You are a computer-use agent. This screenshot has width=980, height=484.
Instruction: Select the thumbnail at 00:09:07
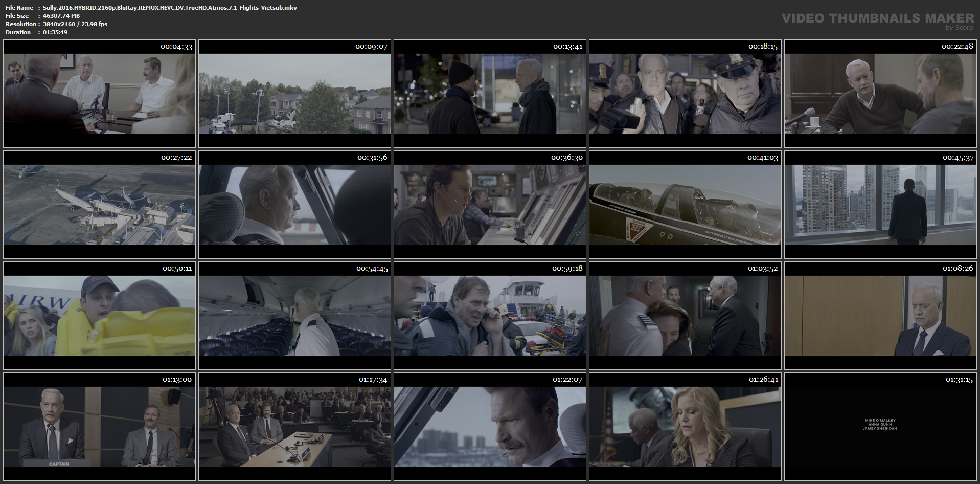(x=294, y=94)
